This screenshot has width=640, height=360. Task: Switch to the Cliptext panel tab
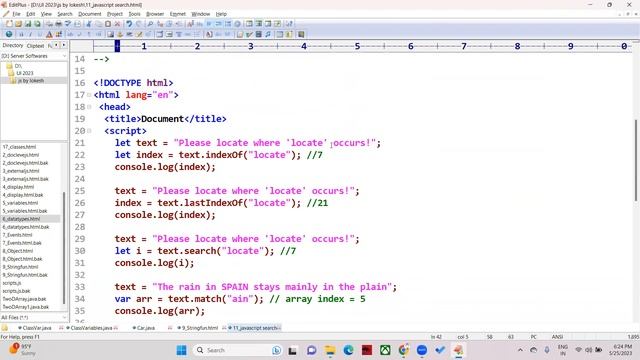pyautogui.click(x=36, y=46)
